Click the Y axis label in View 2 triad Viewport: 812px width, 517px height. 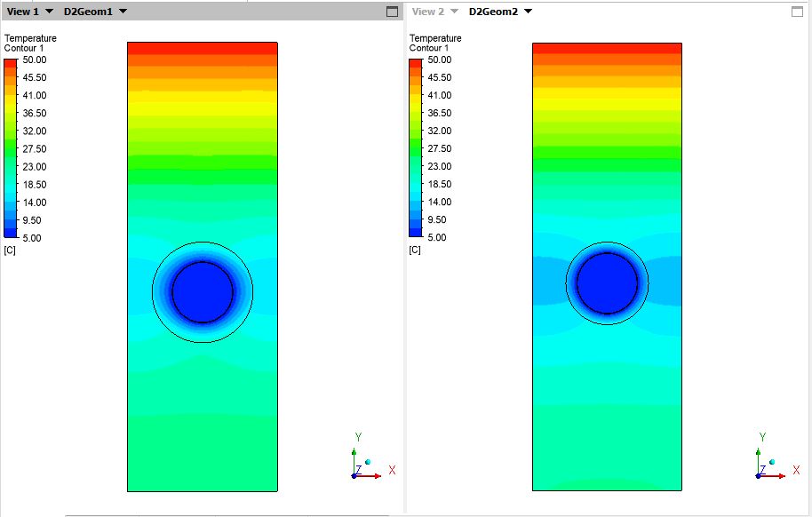pyautogui.click(x=761, y=436)
